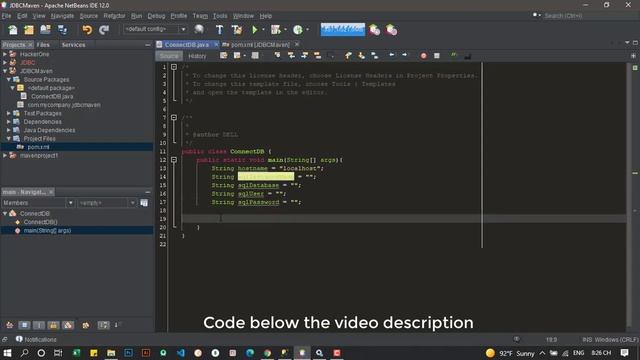
Task: Open the Run Project dropdown arrow
Action: 263,29
